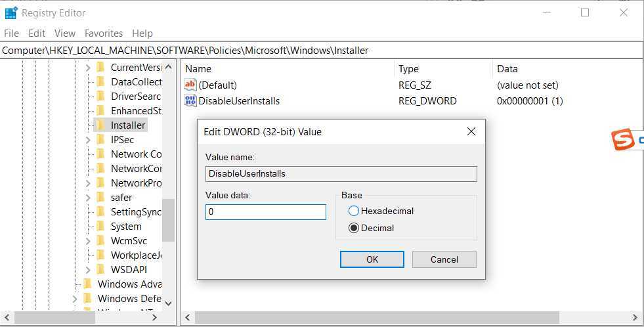Screen dimensions: 644x327
Task: Click the (value not set) data cell
Action: [528, 85]
